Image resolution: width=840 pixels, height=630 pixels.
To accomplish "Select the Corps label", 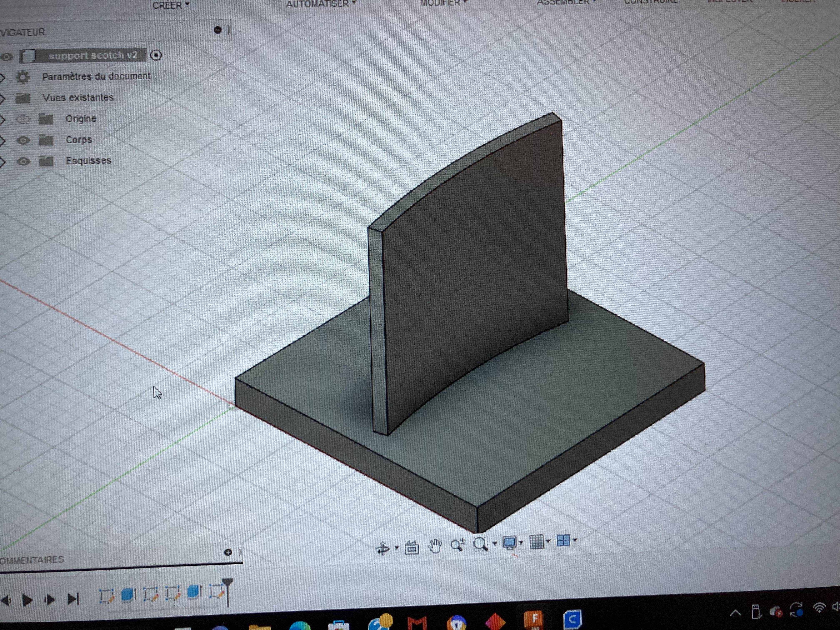I will tap(79, 140).
